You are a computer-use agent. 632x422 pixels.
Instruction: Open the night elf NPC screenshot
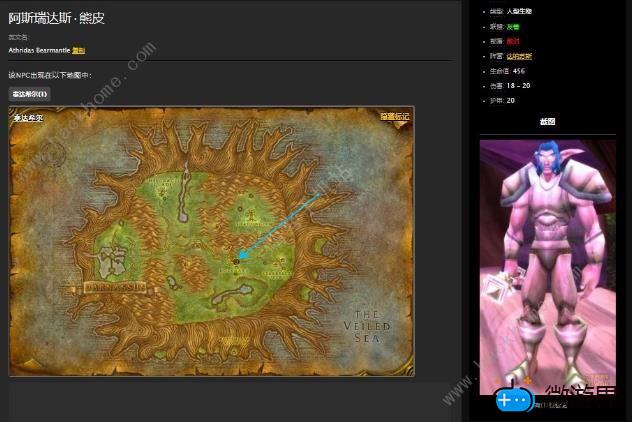547,267
